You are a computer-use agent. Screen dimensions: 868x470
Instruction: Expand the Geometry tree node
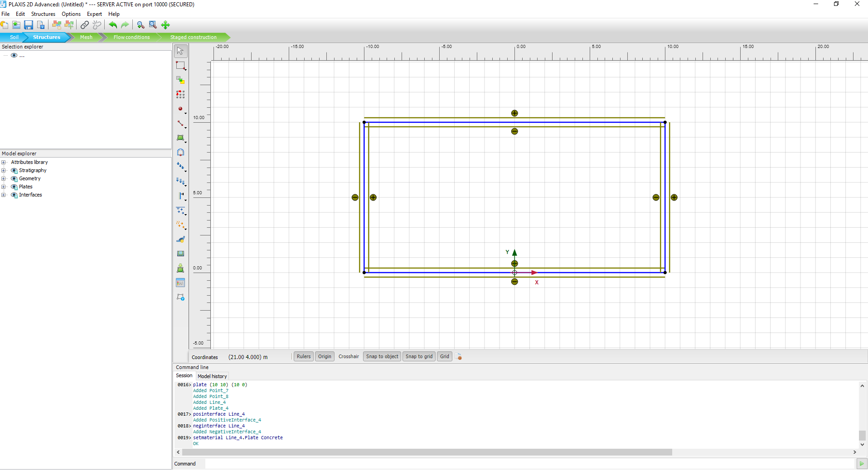(4, 179)
